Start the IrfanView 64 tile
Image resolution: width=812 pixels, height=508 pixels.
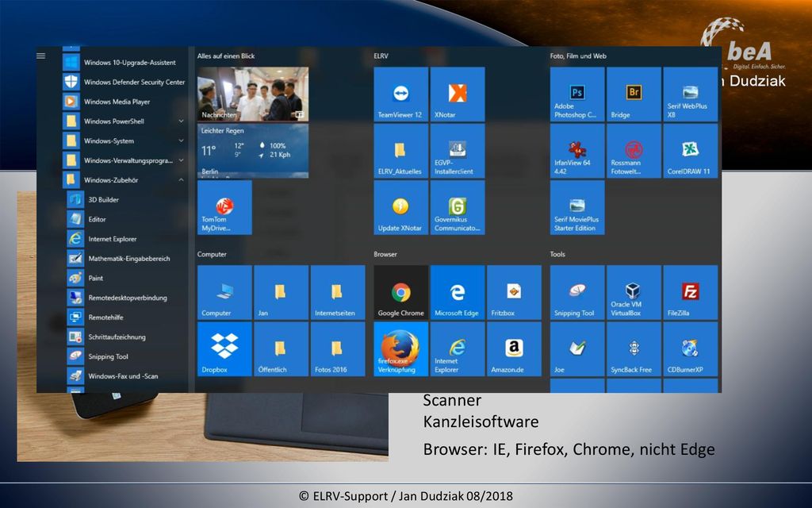point(577,151)
